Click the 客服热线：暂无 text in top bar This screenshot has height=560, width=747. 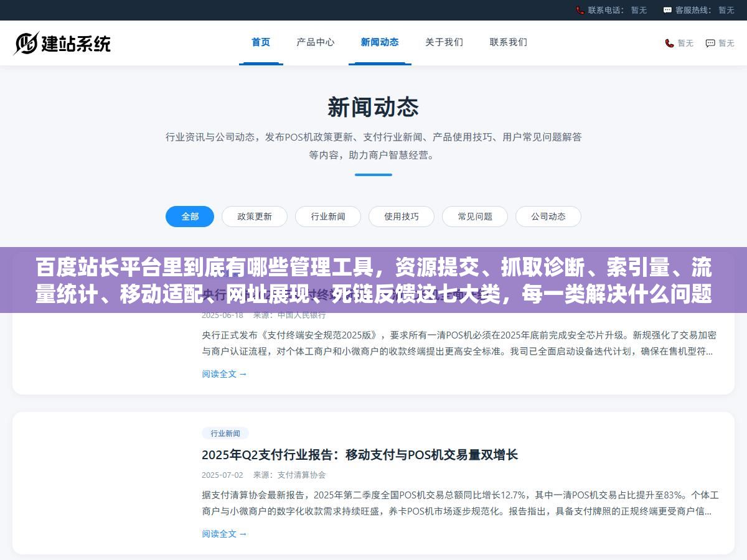[x=705, y=10]
